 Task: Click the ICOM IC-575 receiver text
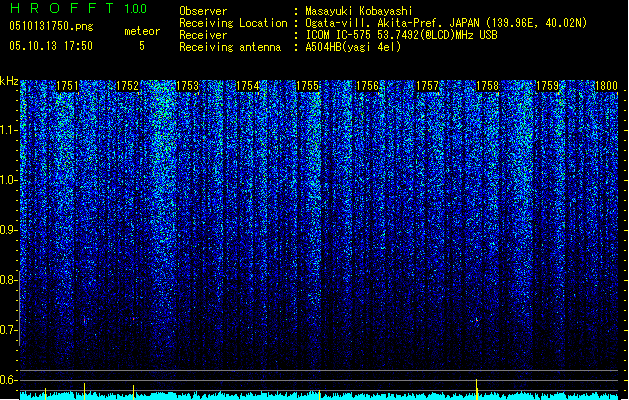coord(402,35)
